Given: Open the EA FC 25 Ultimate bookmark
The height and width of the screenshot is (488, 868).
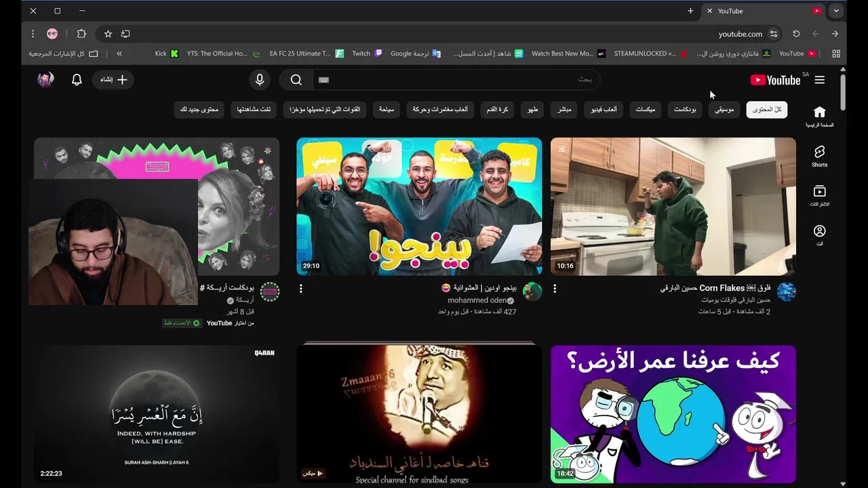Looking at the screenshot, I should pyautogui.click(x=306, y=54).
